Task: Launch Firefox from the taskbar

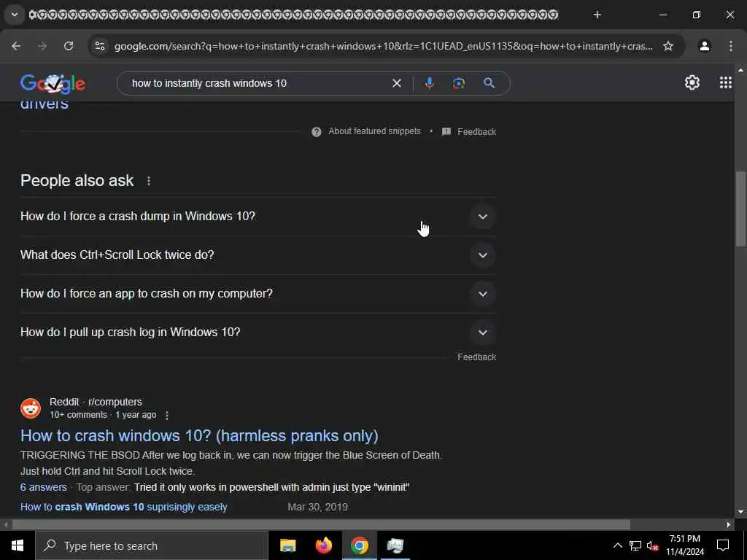Action: (324, 545)
